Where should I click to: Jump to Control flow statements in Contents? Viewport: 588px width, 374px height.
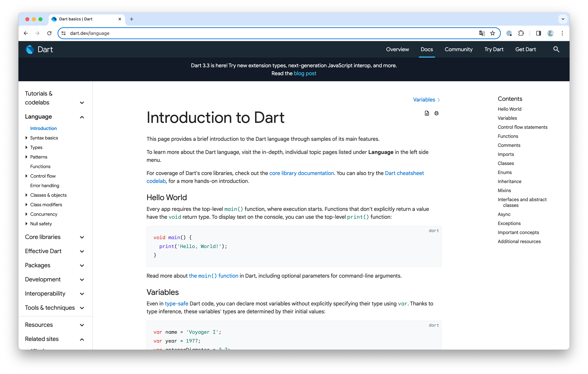(x=522, y=127)
